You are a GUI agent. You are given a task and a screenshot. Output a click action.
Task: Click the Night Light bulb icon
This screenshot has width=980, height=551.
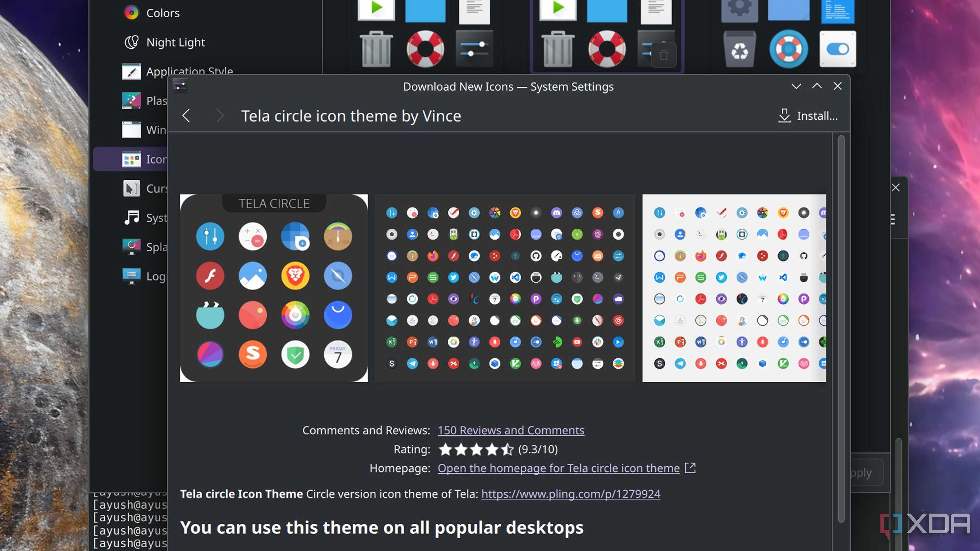[x=132, y=42]
